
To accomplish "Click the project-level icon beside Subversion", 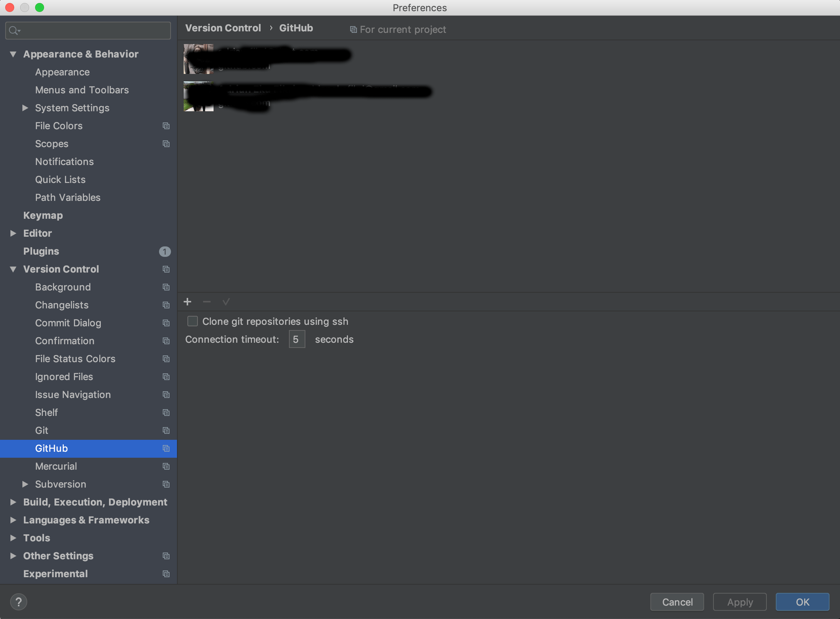I will click(x=166, y=484).
